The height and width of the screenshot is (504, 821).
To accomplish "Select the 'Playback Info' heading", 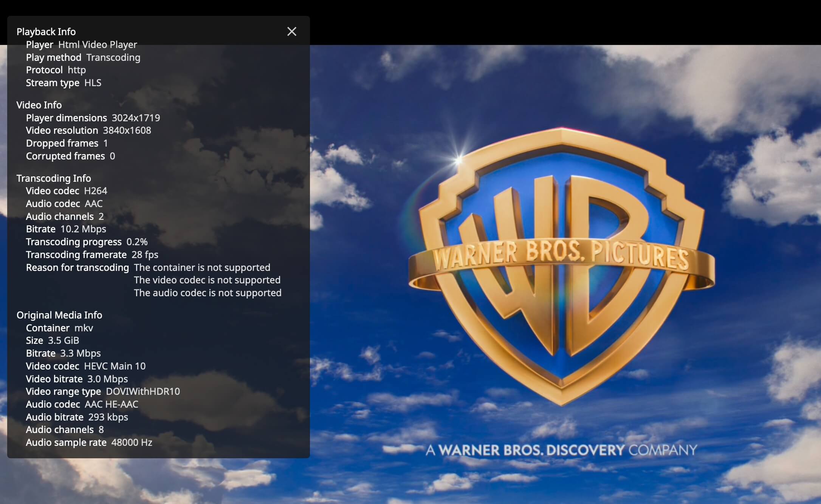I will 46,32.
